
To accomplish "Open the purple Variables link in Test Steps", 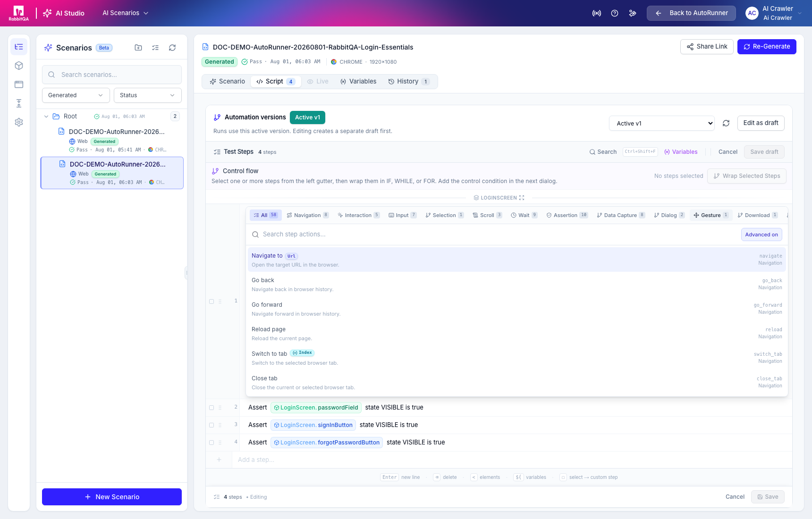I will click(x=681, y=152).
